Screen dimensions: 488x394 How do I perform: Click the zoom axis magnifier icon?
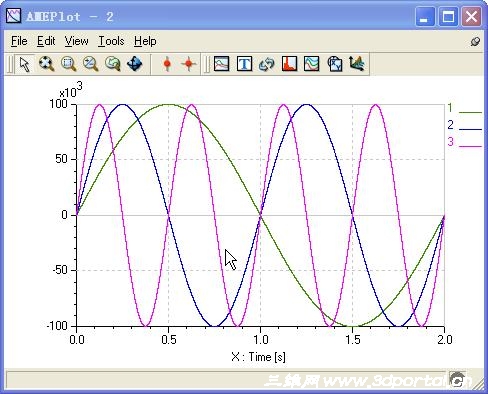(x=90, y=64)
